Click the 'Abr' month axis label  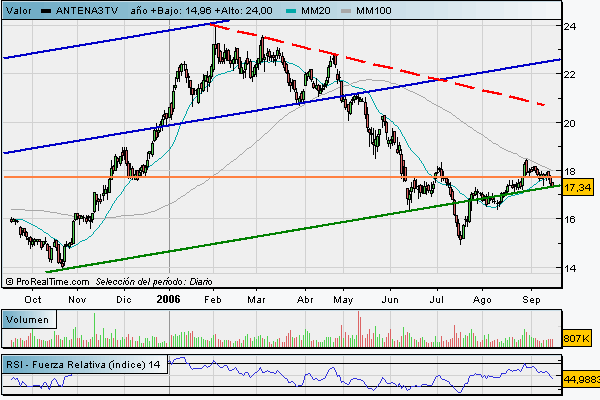coord(305,300)
